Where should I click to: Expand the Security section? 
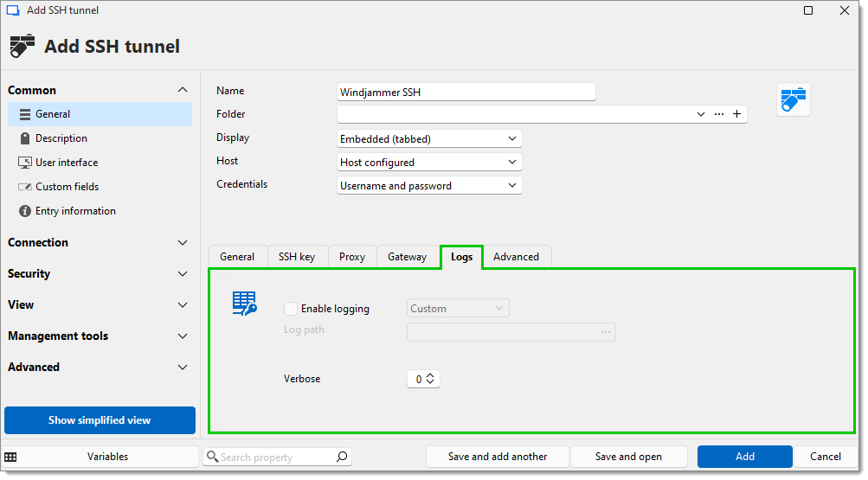point(98,274)
